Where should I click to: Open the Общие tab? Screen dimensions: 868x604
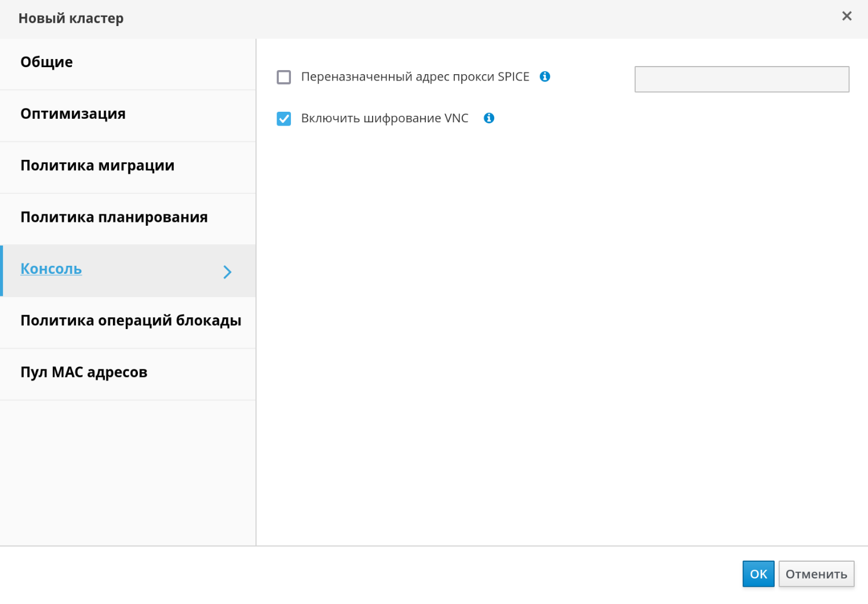(47, 63)
